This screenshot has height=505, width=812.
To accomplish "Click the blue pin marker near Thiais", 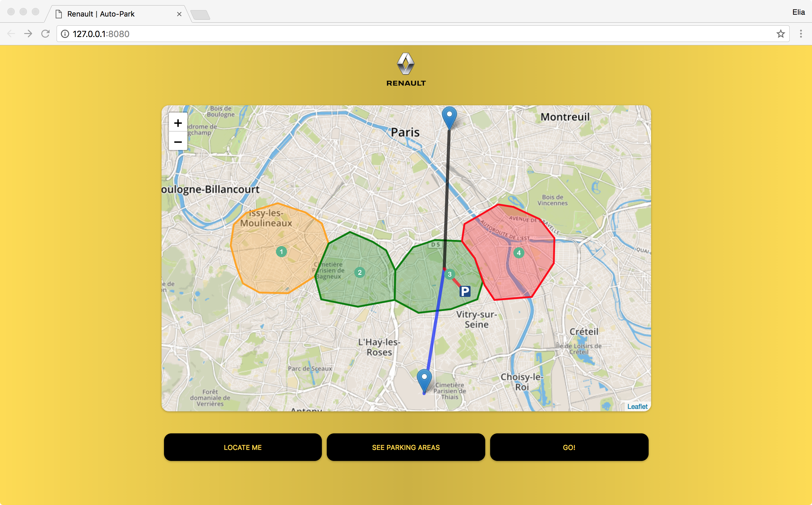I will tap(424, 380).
